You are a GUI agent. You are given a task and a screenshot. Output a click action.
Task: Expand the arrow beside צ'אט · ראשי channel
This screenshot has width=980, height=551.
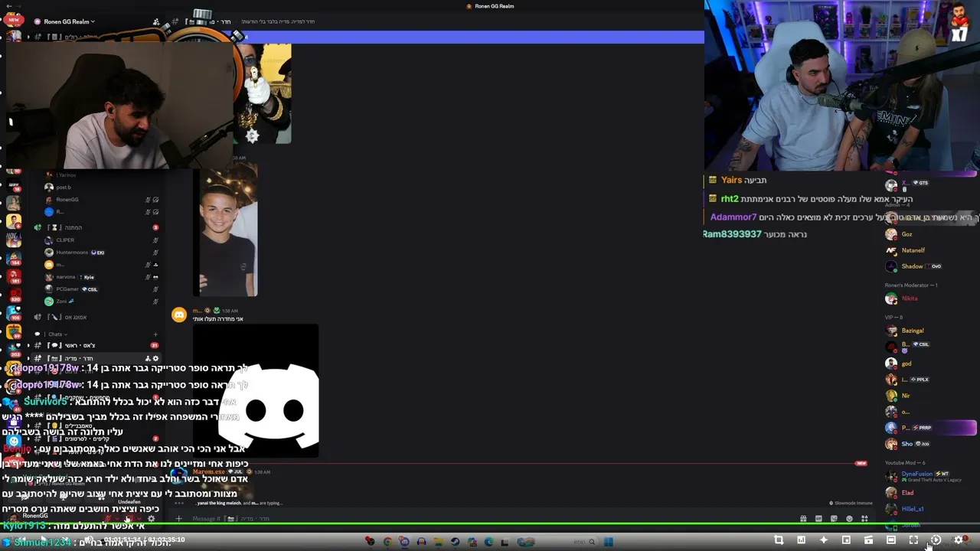(28, 346)
